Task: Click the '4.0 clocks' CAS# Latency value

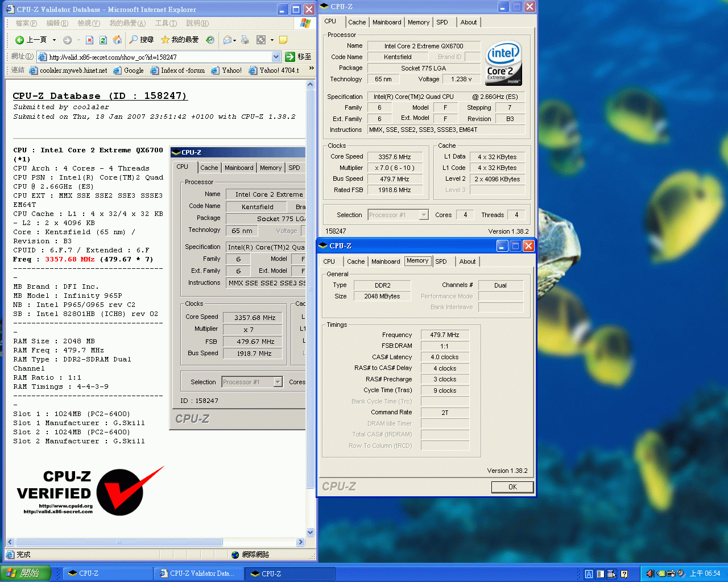Action: [445, 357]
